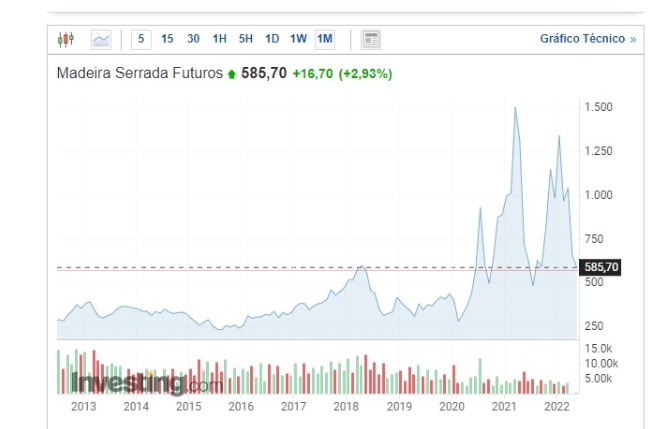Switch chart to 1D timeframe
This screenshot has width=661, height=429.
tap(272, 39)
